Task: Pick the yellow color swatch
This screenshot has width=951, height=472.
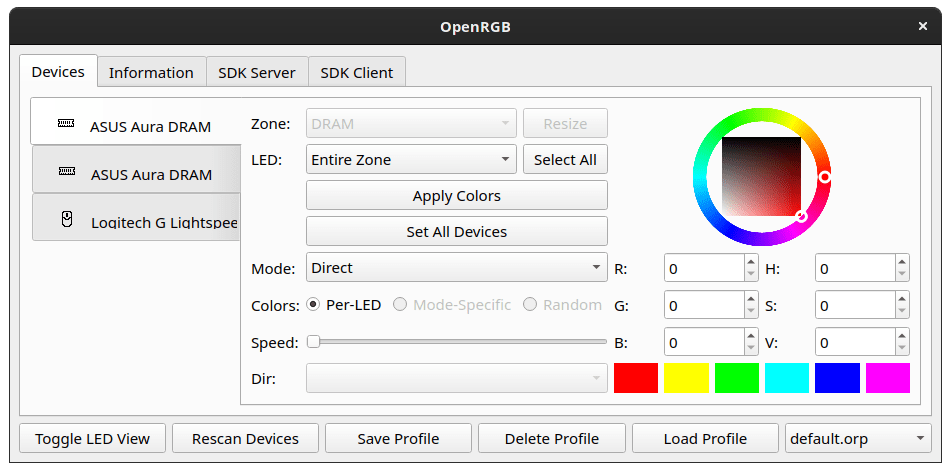Action: pos(687,378)
